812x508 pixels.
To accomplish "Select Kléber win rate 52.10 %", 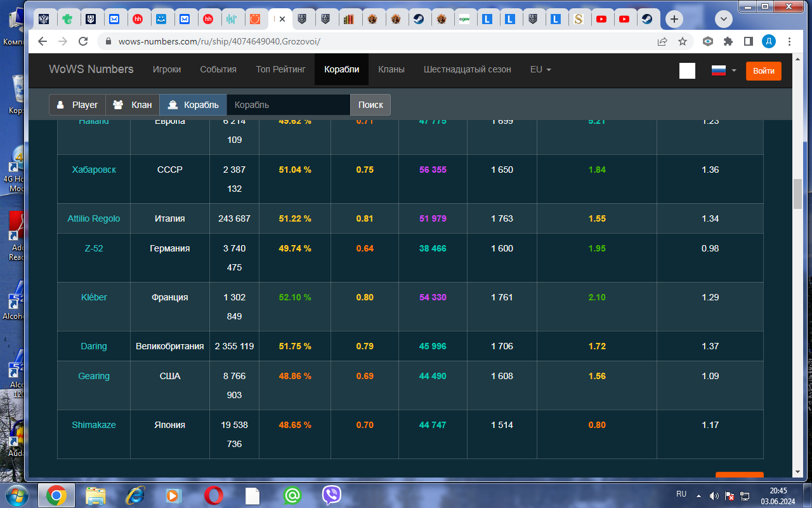I will point(295,297).
